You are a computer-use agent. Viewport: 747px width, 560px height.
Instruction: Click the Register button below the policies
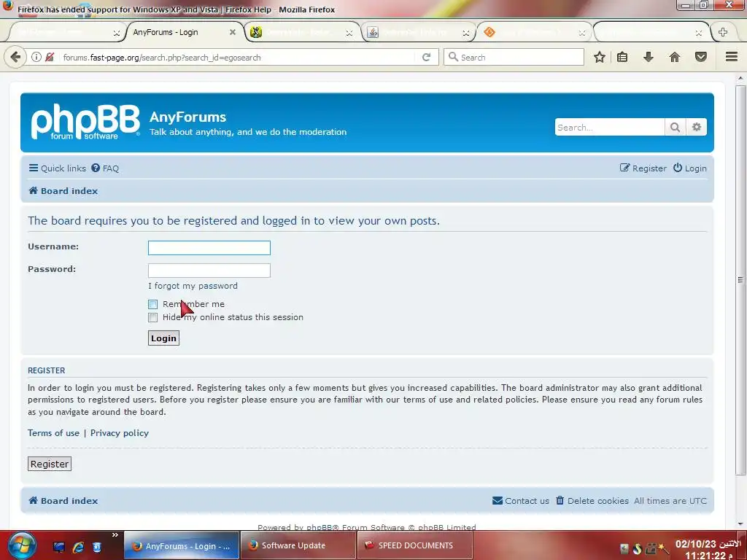50,464
